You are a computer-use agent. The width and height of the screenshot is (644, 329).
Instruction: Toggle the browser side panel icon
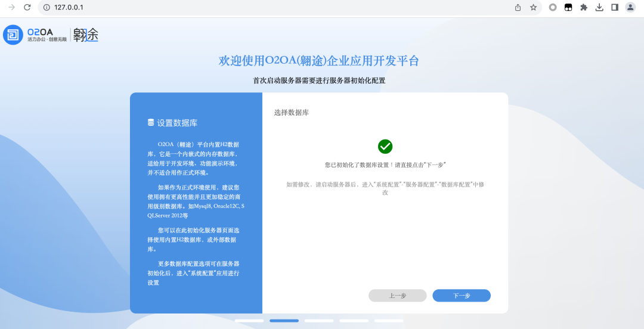click(615, 7)
